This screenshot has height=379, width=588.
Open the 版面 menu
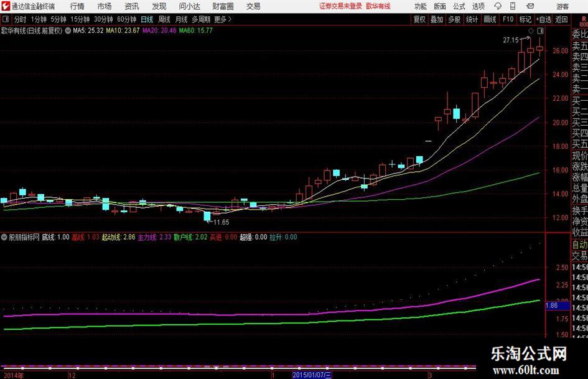coord(440,6)
